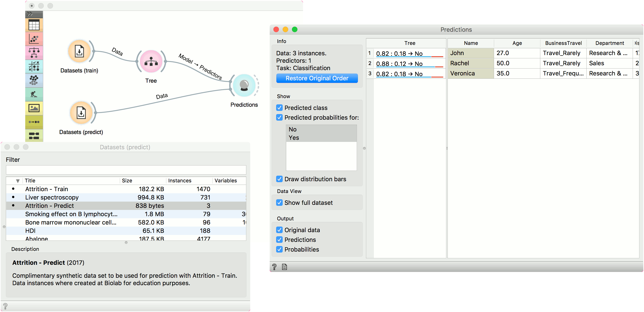This screenshot has height=312, width=644.
Task: Open the report icon in Predictions window
Action: point(284,267)
